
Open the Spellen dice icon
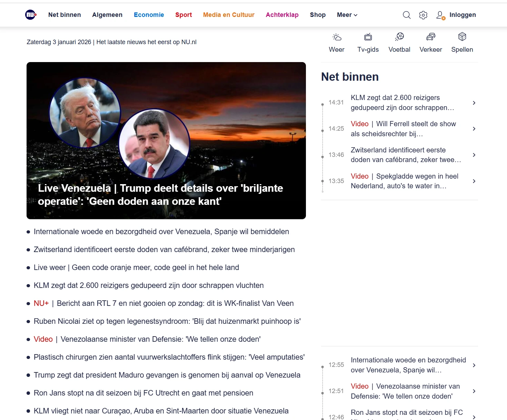pos(462,37)
